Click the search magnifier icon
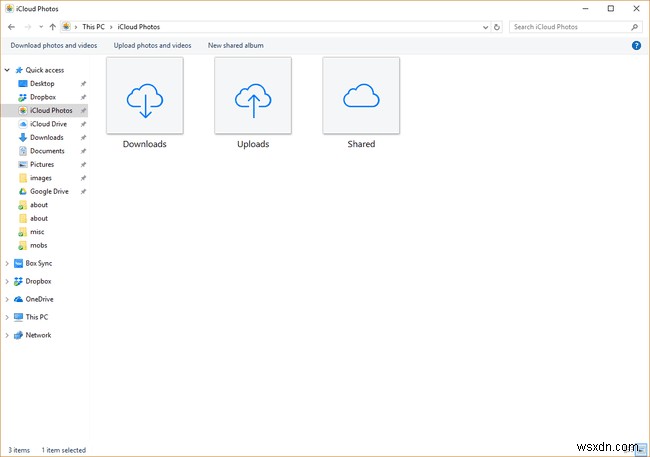 coord(634,27)
